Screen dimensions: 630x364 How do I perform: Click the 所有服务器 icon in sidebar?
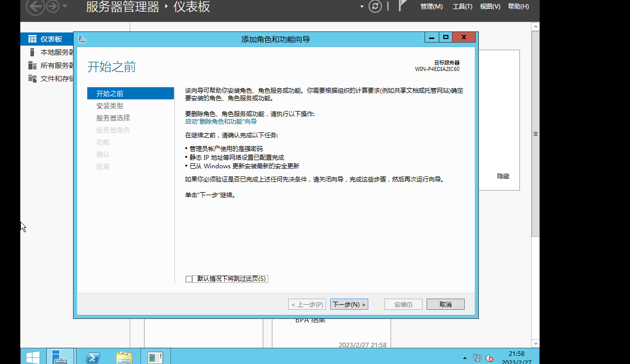point(32,65)
